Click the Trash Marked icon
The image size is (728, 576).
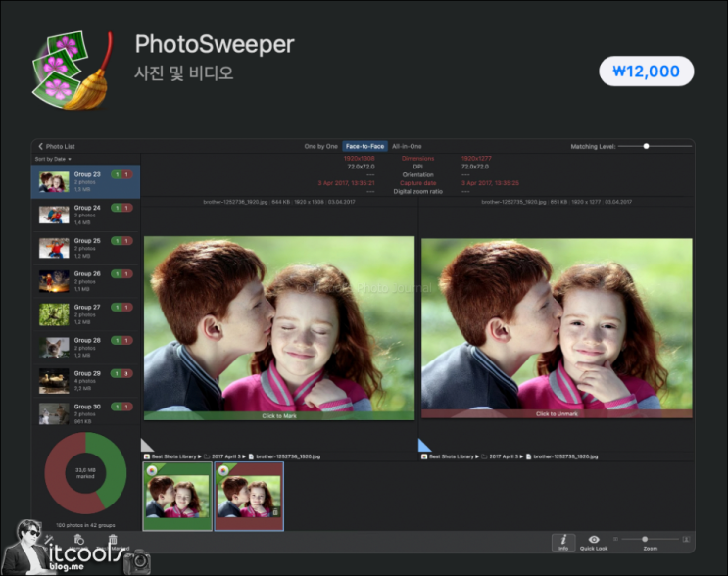coord(113,540)
